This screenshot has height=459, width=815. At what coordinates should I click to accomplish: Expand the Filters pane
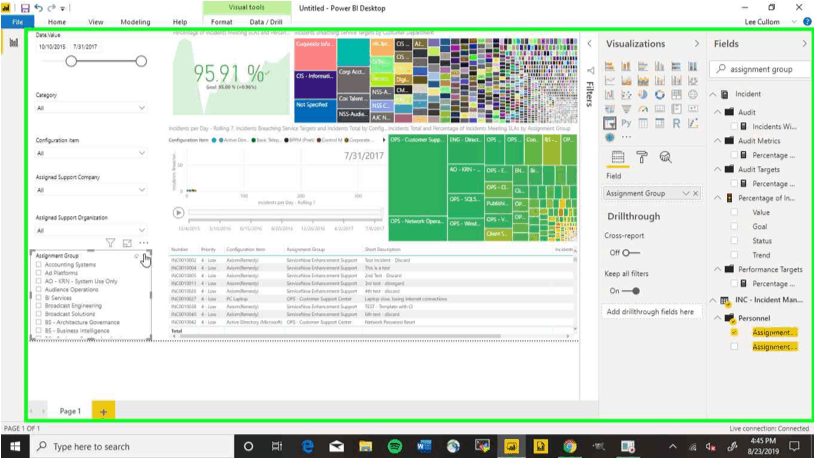(x=589, y=44)
